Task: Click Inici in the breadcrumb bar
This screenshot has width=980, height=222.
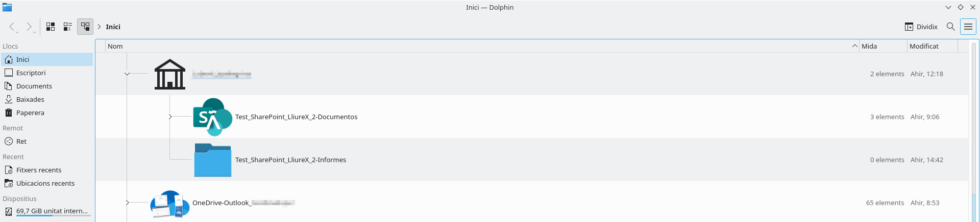Action: click(x=113, y=27)
